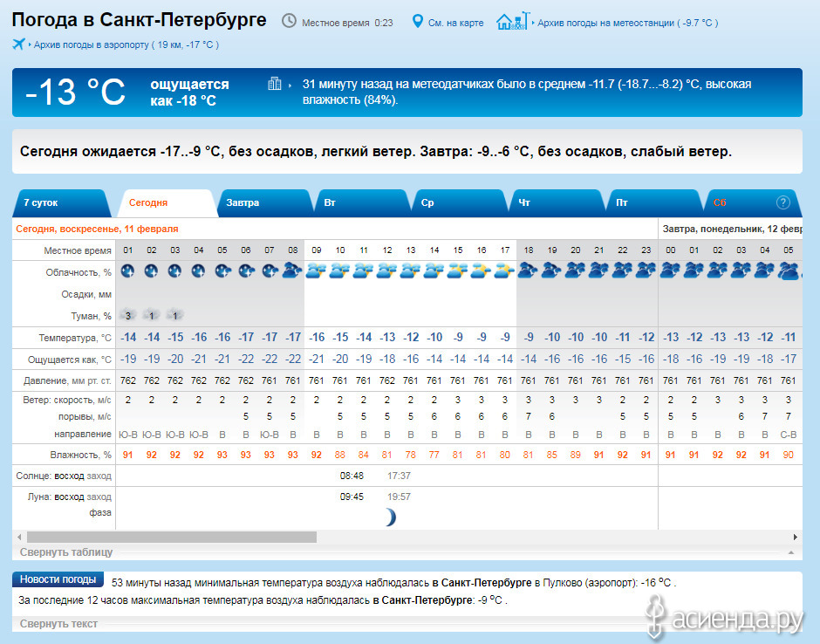Click sunset time 17:37

click(399, 476)
